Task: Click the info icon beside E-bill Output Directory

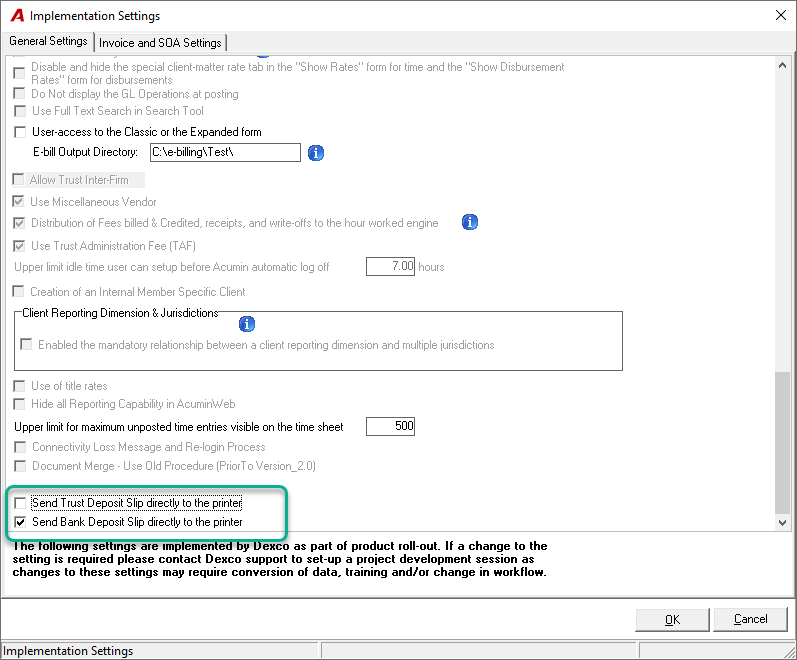Action: pyautogui.click(x=316, y=153)
